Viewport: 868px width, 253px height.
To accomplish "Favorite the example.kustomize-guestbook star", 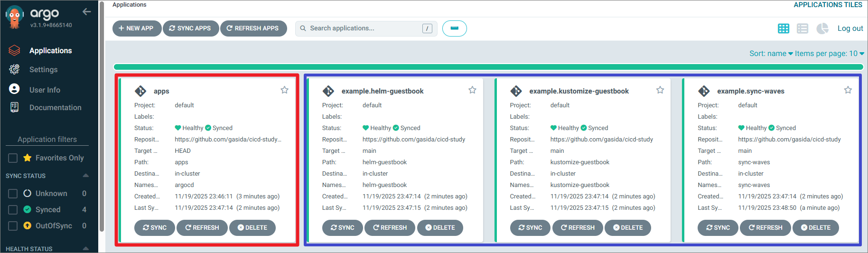I will (660, 90).
